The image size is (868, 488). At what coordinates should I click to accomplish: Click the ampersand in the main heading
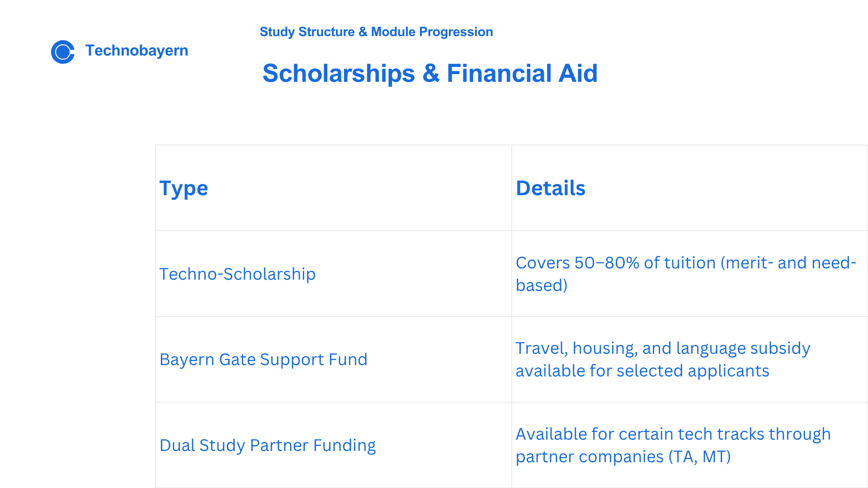[431, 73]
